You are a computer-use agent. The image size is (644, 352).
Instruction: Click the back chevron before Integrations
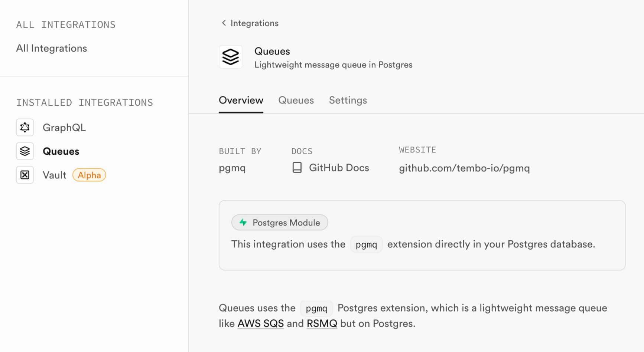224,23
